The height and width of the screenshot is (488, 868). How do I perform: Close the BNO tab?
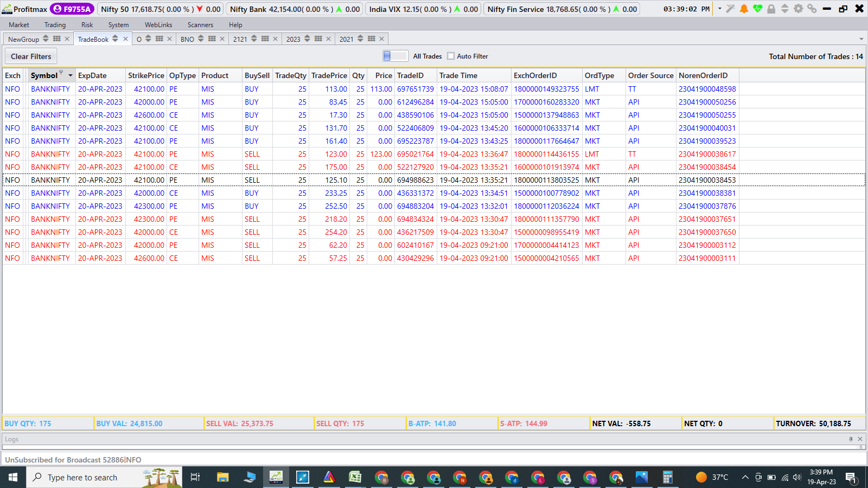coord(222,38)
